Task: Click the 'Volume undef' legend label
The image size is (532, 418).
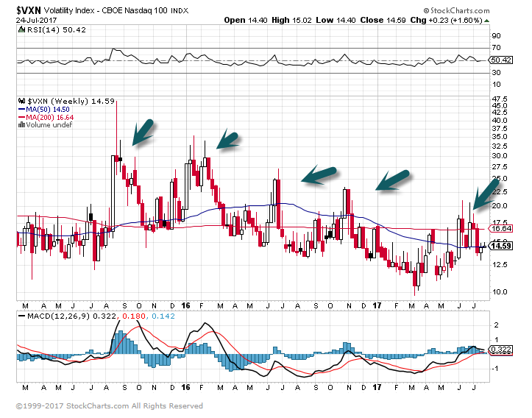Action: coord(49,125)
